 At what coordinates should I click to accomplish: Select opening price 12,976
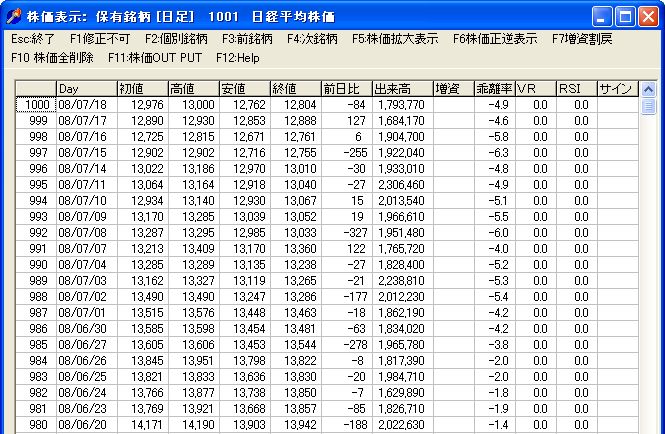point(143,105)
